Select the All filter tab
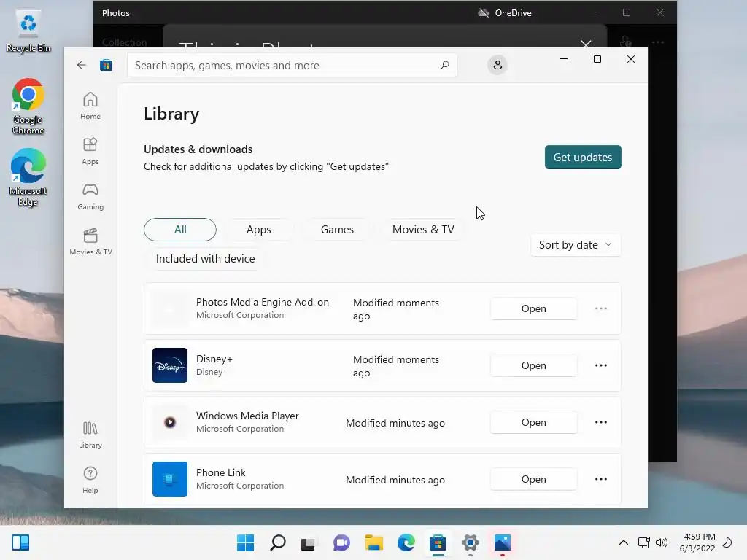 click(x=180, y=230)
